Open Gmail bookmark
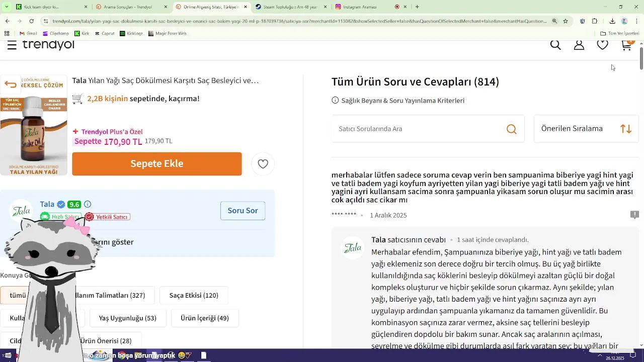 [x=28, y=33]
